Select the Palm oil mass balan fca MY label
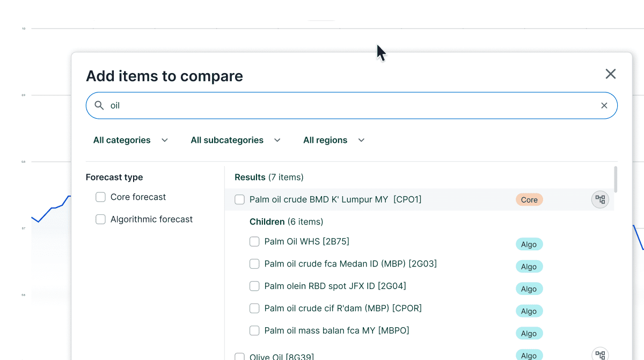Screen dimensions: 644x360 click(336, 330)
